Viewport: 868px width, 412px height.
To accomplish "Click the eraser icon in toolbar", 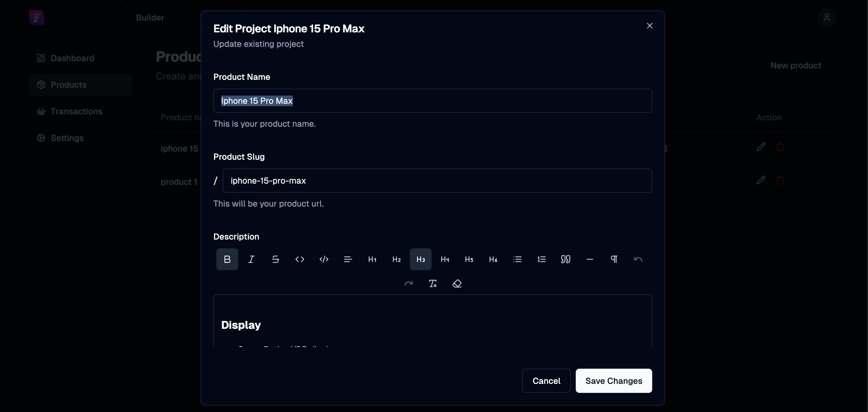I will [x=457, y=283].
